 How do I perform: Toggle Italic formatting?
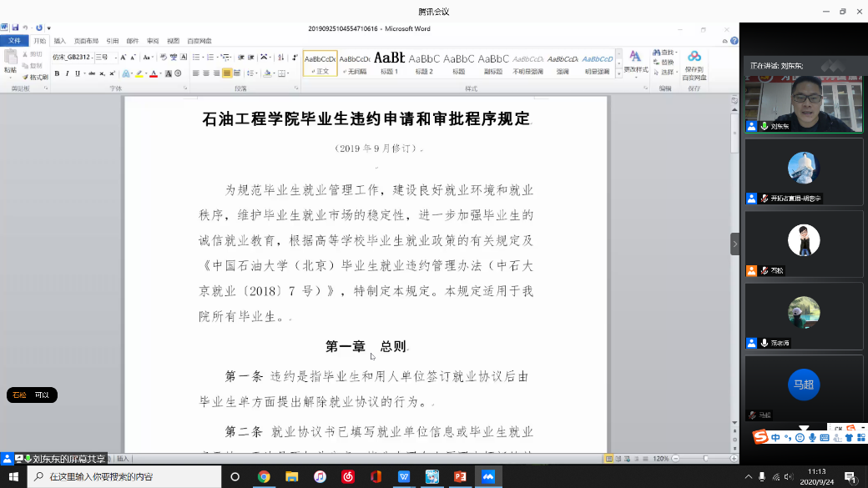(x=68, y=73)
